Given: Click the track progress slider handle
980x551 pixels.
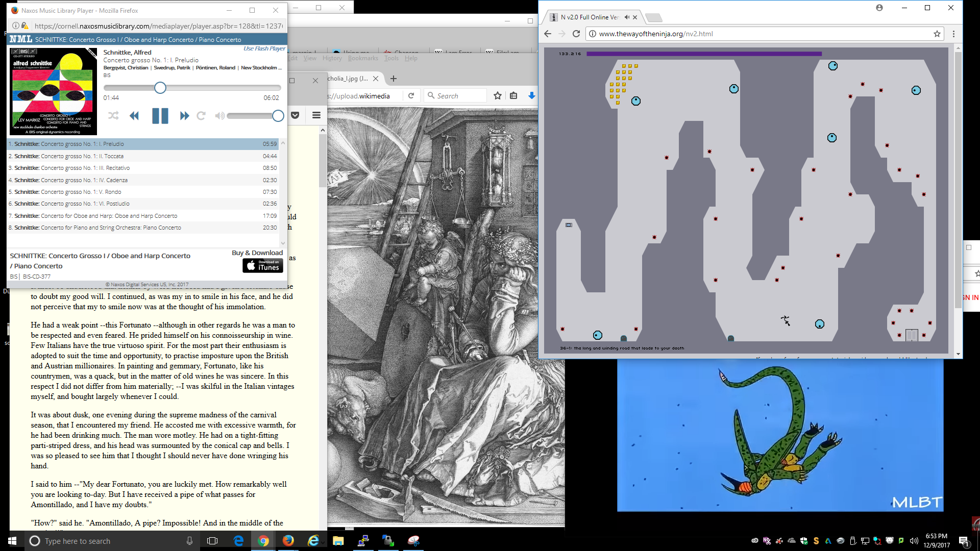Looking at the screenshot, I should pyautogui.click(x=160, y=88).
